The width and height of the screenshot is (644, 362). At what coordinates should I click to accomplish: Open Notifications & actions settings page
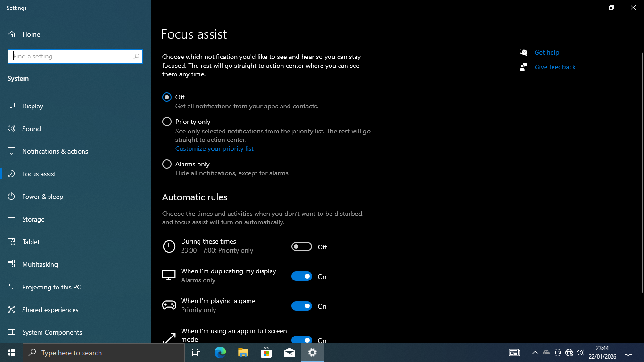coord(55,151)
